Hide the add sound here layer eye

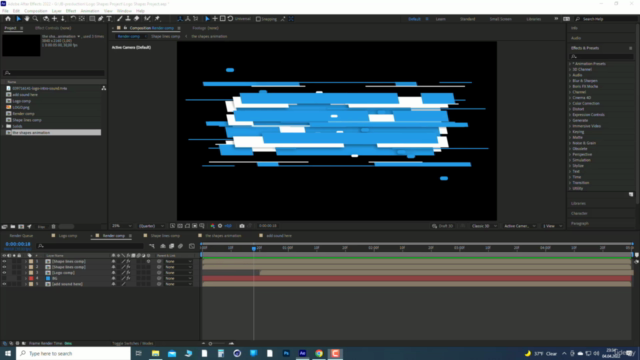(4, 284)
